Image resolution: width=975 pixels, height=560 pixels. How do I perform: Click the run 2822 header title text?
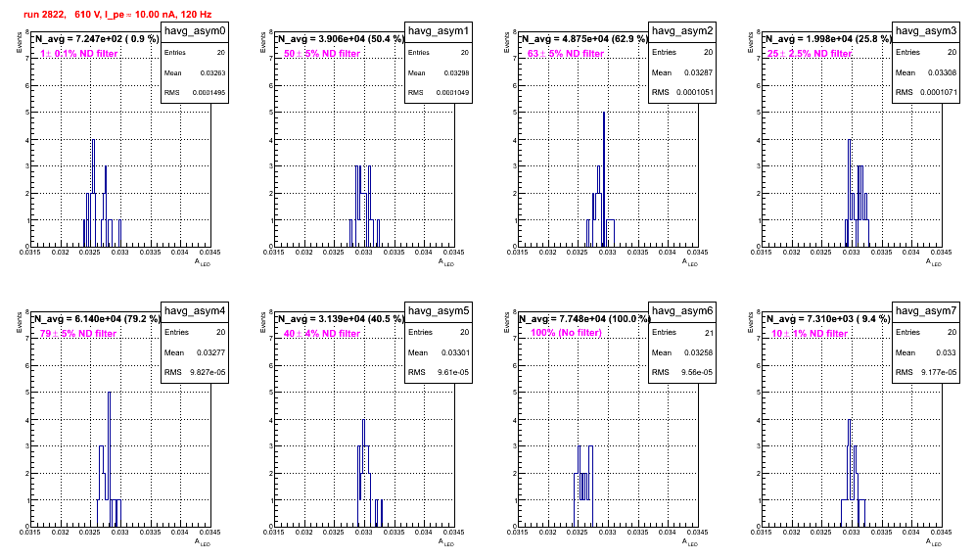pos(116,14)
